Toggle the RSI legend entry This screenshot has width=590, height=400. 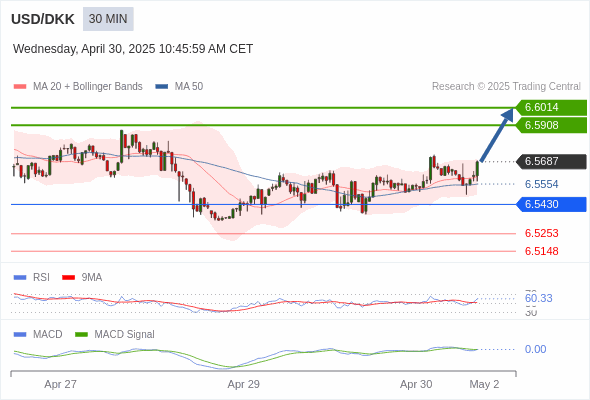coord(32,277)
